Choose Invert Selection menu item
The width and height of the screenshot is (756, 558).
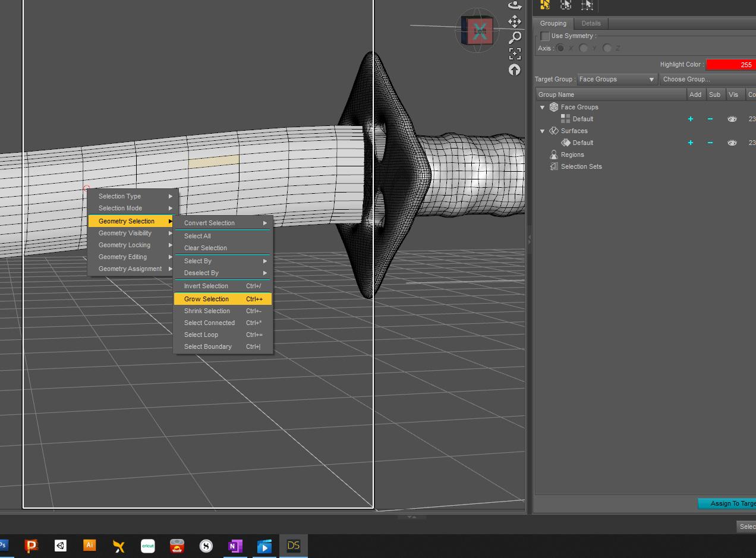[x=223, y=286]
